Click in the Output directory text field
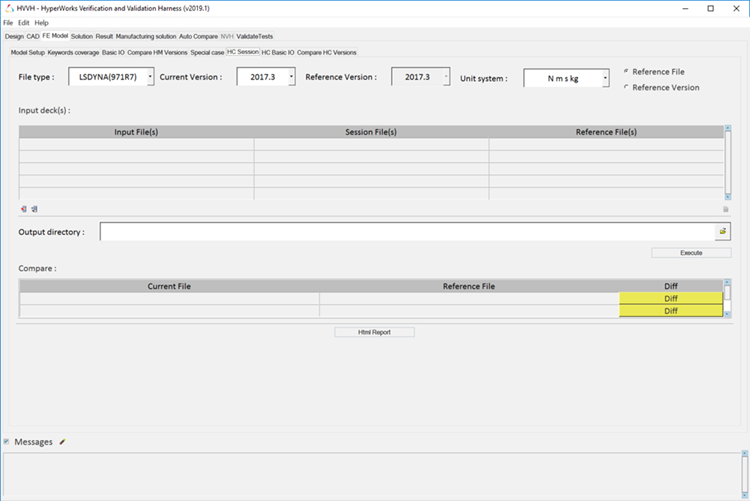The image size is (750, 501). coord(406,232)
